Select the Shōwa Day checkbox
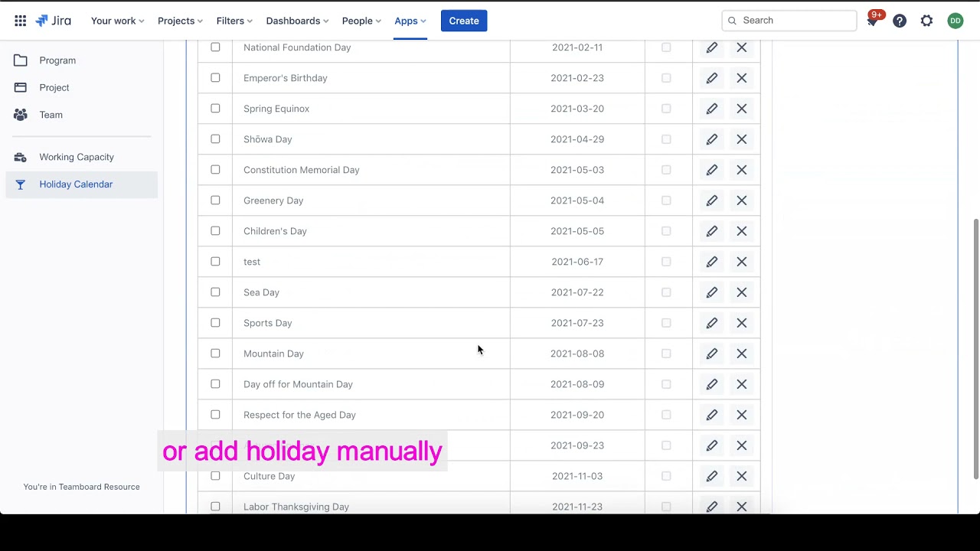The width and height of the screenshot is (980, 551). pyautogui.click(x=215, y=139)
